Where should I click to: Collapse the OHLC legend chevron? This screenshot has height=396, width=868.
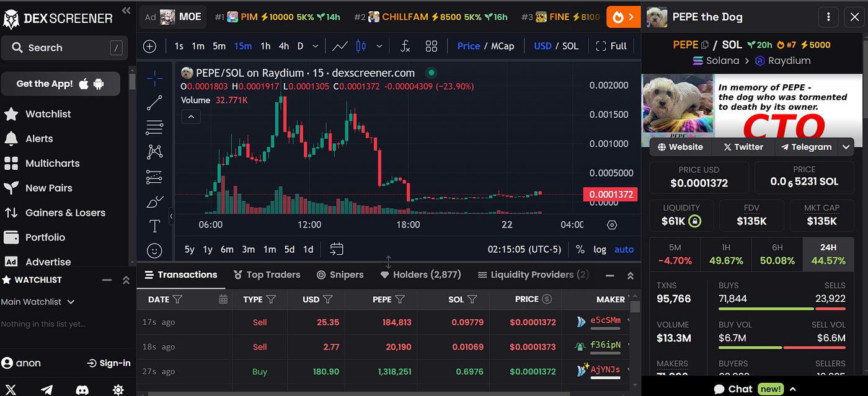click(x=191, y=116)
